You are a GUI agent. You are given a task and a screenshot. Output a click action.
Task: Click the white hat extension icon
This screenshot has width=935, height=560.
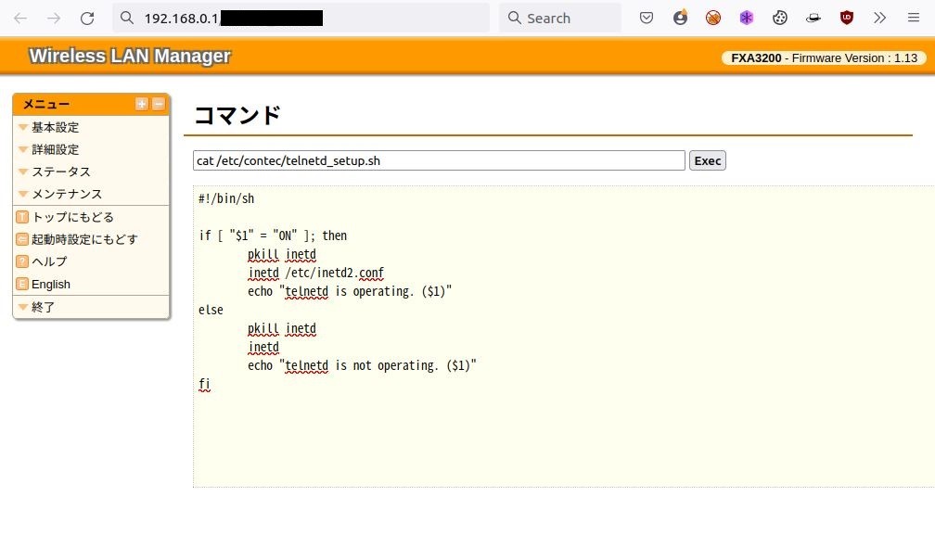tap(813, 18)
